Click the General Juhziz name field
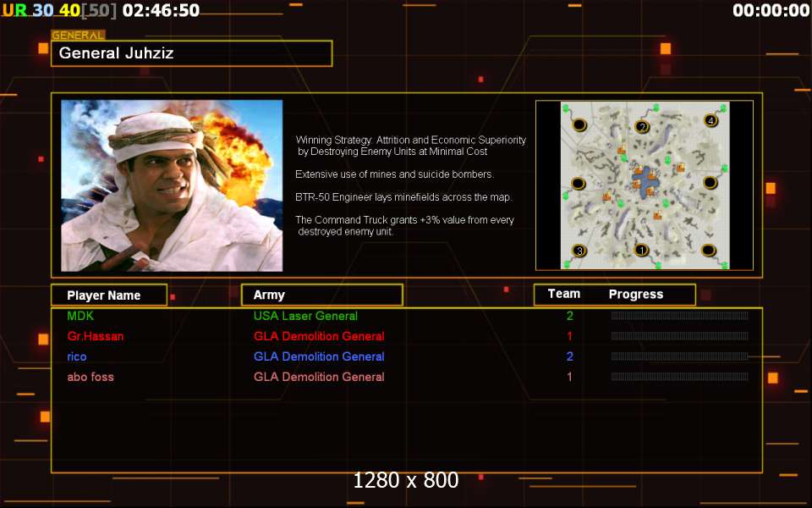This screenshot has height=508, width=812. click(192, 53)
